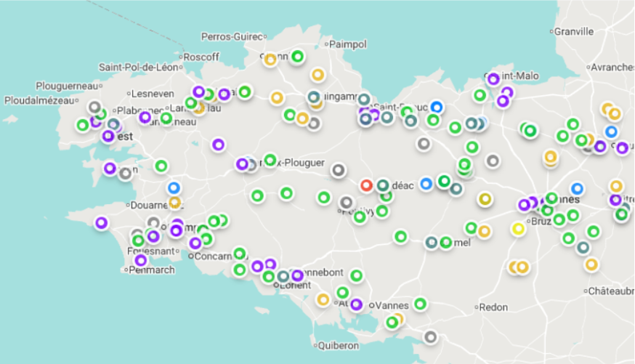
Task: Select the bright yellow marker beside Bruz
Action: tap(518, 229)
